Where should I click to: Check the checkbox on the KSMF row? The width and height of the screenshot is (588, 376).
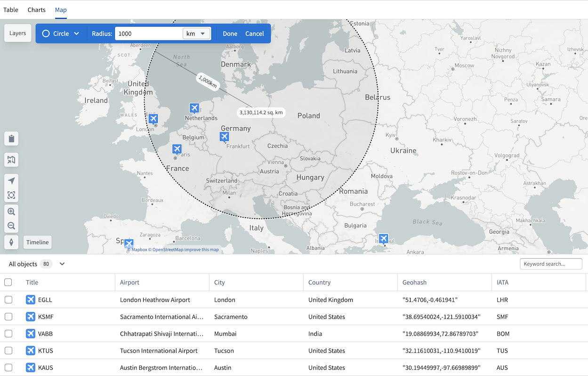point(8,317)
